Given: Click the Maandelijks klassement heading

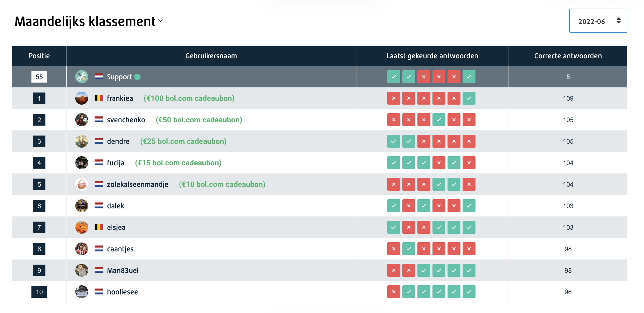Looking at the screenshot, I should point(85,22).
